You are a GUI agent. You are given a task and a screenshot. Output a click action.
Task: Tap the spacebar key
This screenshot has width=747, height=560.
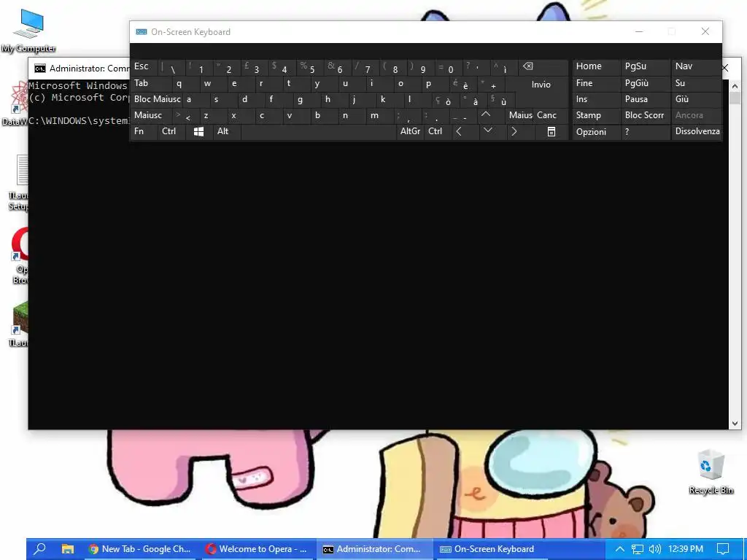coord(318,132)
